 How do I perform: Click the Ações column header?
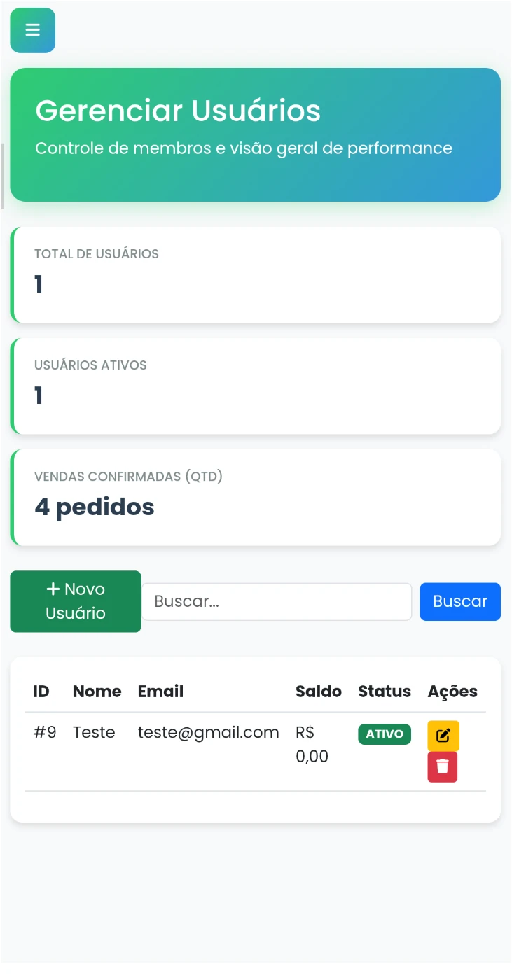click(x=452, y=692)
